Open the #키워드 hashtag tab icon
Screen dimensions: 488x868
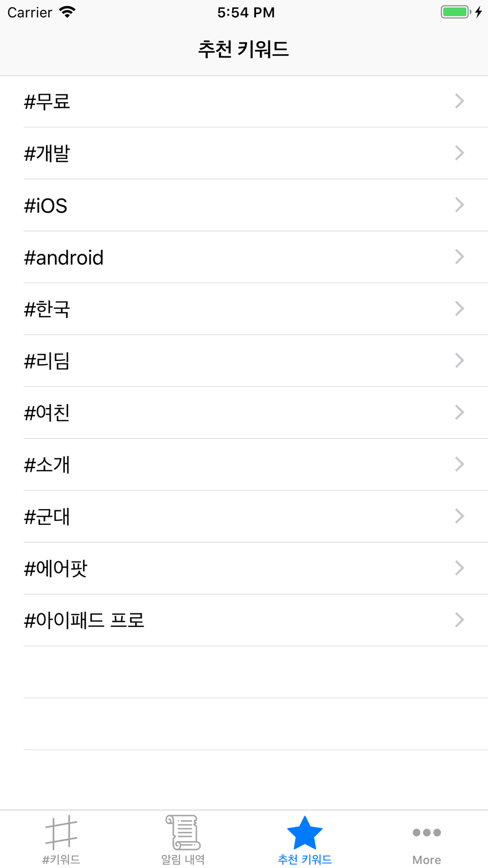pyautogui.click(x=61, y=832)
